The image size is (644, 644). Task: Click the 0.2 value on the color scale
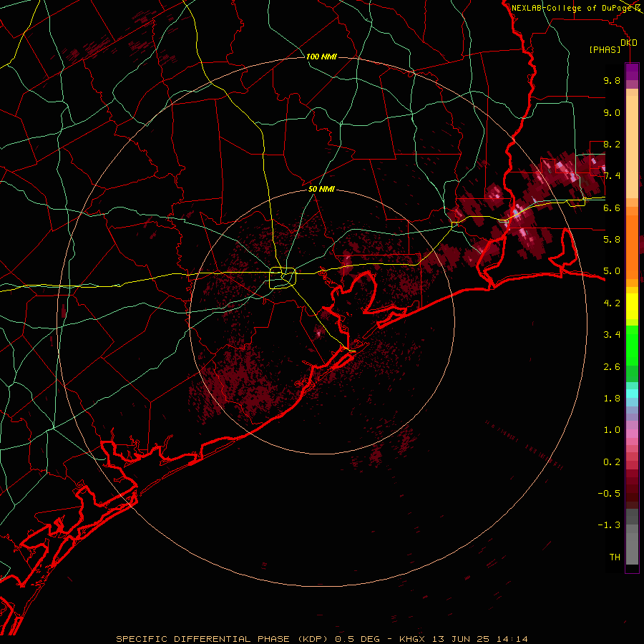[x=612, y=462]
